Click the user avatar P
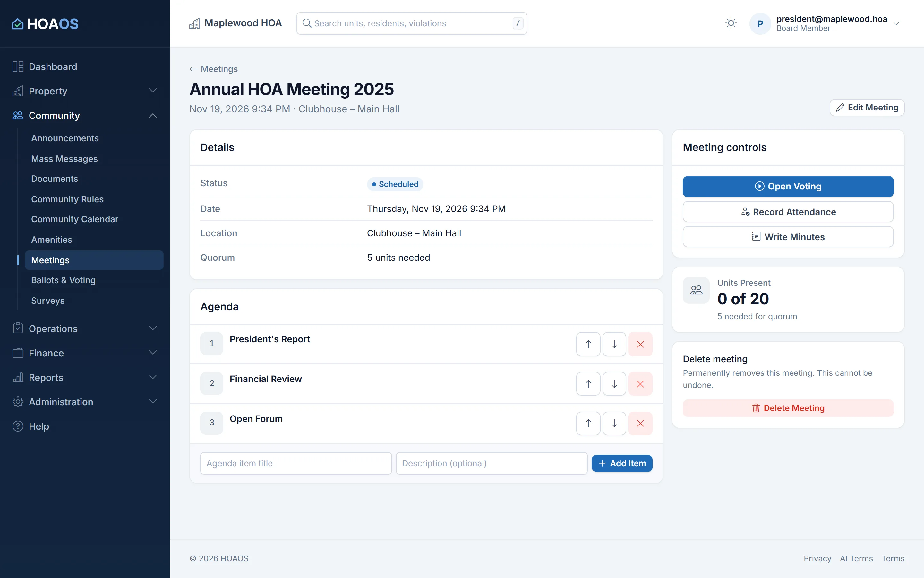924x578 pixels. [760, 24]
